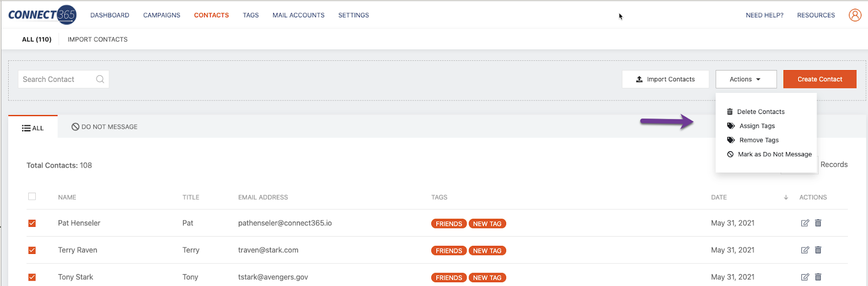Viewport: 868px width, 286px height.
Task: Edit Pat Henseler's contact via pencil icon
Action: 805,223
